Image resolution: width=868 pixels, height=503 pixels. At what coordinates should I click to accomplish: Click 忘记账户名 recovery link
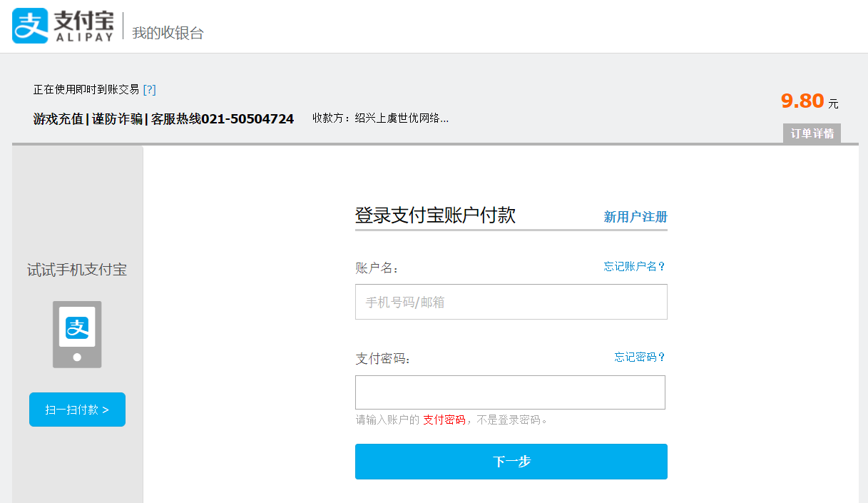click(633, 266)
